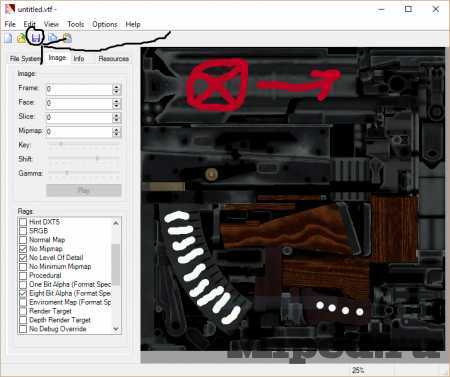Click the Flags list scroll down arrow
The width and height of the screenshot is (450, 377).
pos(116,329)
